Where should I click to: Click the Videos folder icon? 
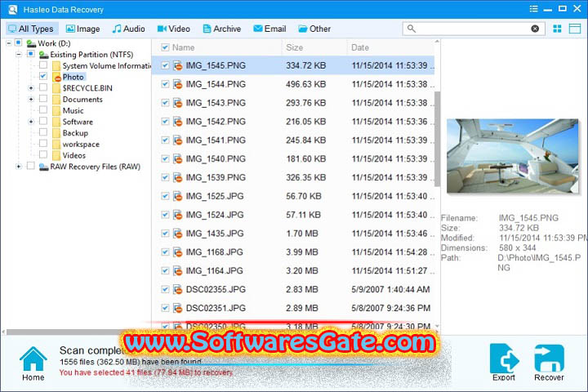[56, 156]
